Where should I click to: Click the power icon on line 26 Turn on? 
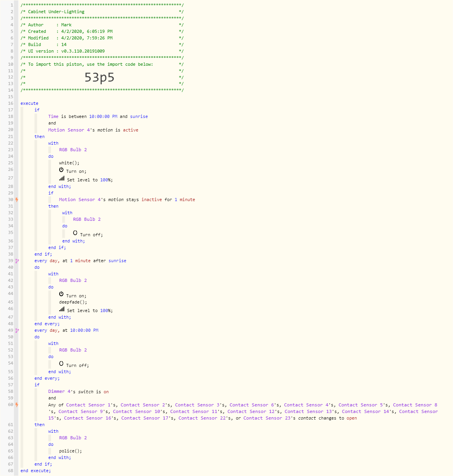(x=61, y=170)
